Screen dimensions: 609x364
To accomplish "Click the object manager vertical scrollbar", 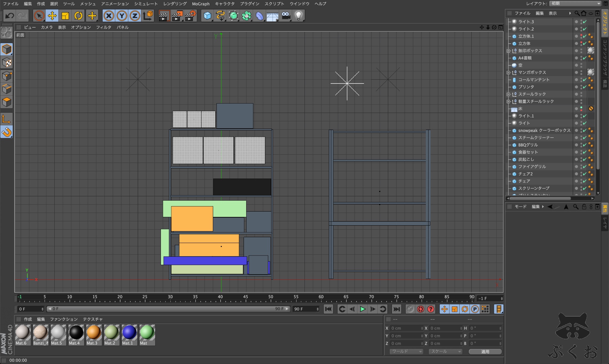I will (x=598, y=95).
